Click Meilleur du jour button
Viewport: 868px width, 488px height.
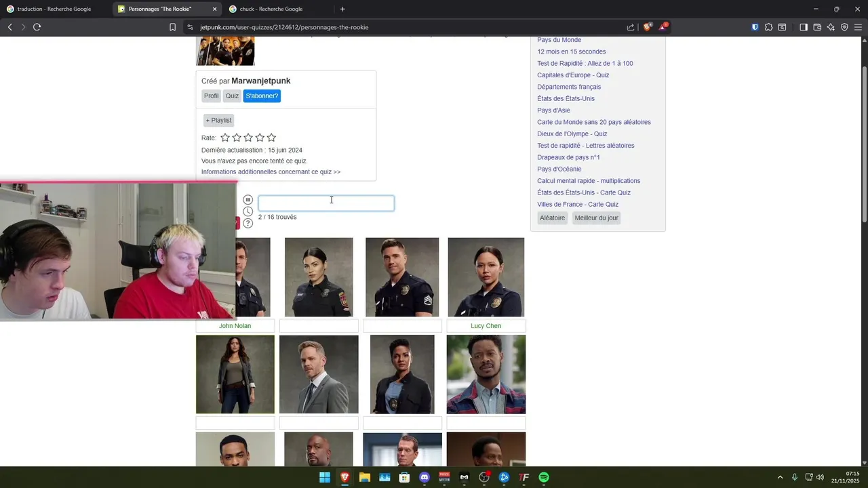click(x=597, y=218)
